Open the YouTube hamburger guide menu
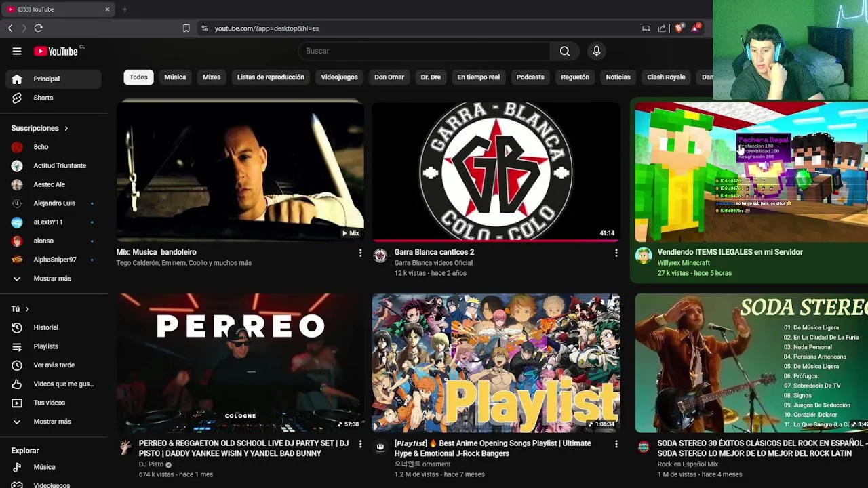 click(17, 51)
